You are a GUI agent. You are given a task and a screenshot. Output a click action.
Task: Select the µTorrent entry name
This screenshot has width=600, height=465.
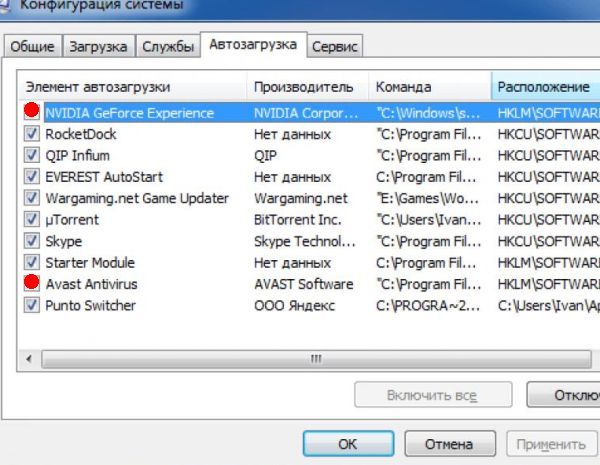tap(72, 220)
